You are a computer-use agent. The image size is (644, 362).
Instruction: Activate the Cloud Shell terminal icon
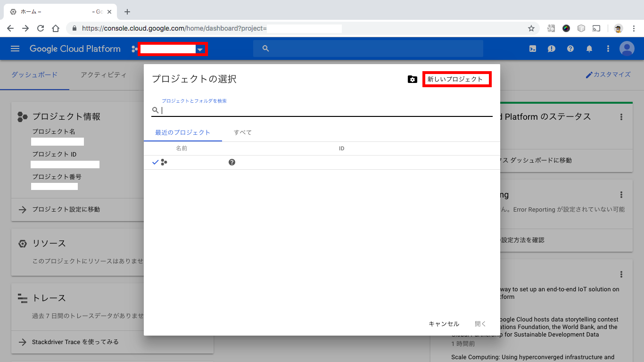tap(532, 48)
